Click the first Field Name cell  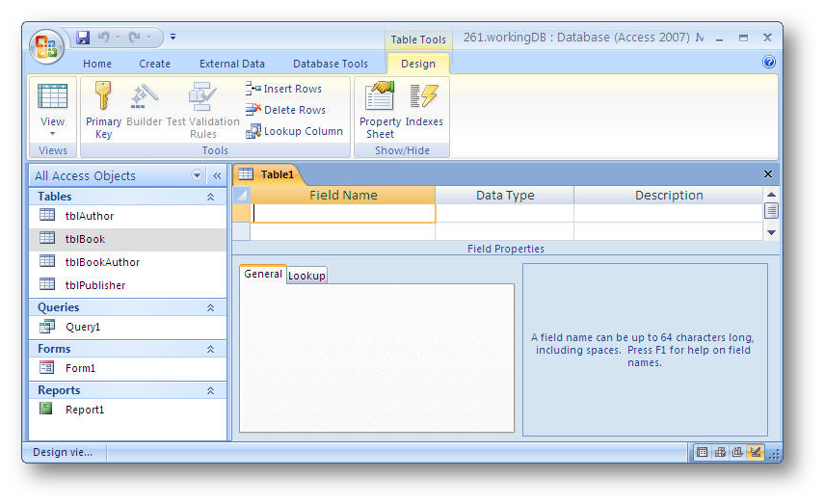click(x=342, y=214)
